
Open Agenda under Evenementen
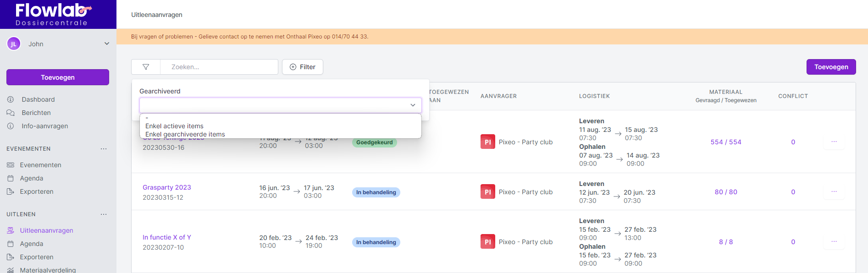[x=32, y=178]
